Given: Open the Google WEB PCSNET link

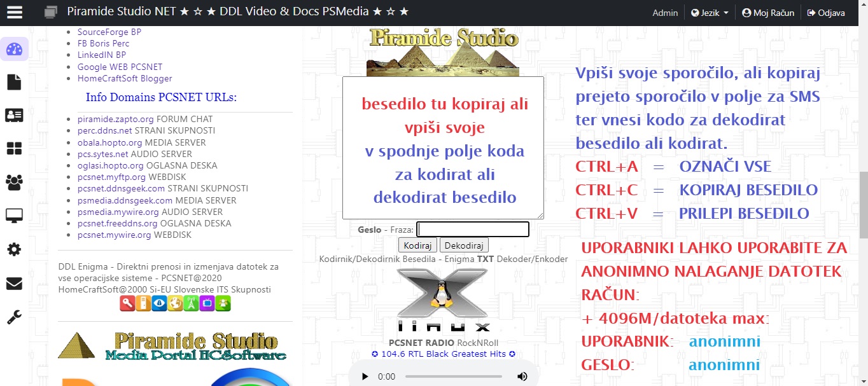Looking at the screenshot, I should click(x=120, y=67).
